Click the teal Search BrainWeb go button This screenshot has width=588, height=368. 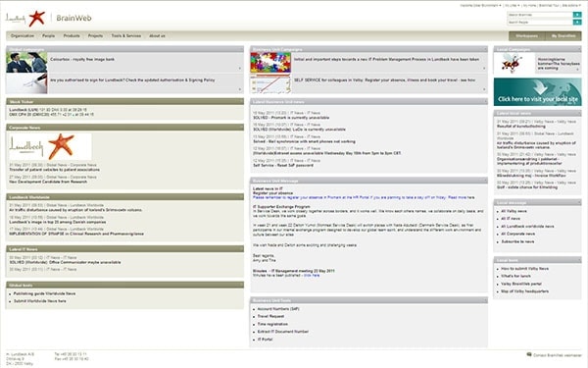tap(577, 15)
